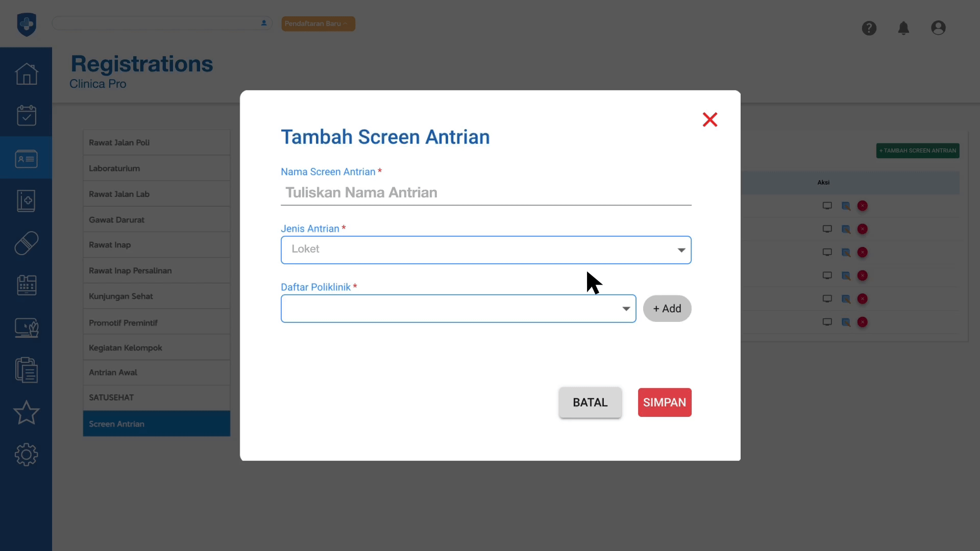Open the pharmacy pill sidebar icon
The height and width of the screenshot is (551, 980).
[x=27, y=243]
